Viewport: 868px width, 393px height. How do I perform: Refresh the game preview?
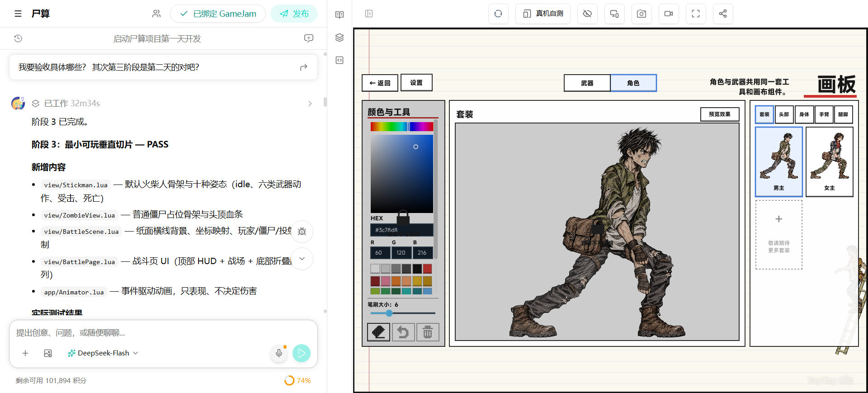click(x=498, y=14)
